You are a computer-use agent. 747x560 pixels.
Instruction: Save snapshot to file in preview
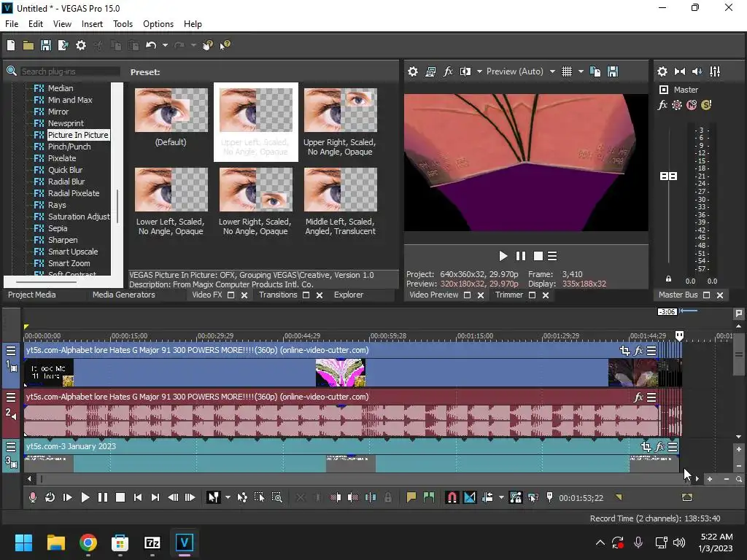point(613,71)
